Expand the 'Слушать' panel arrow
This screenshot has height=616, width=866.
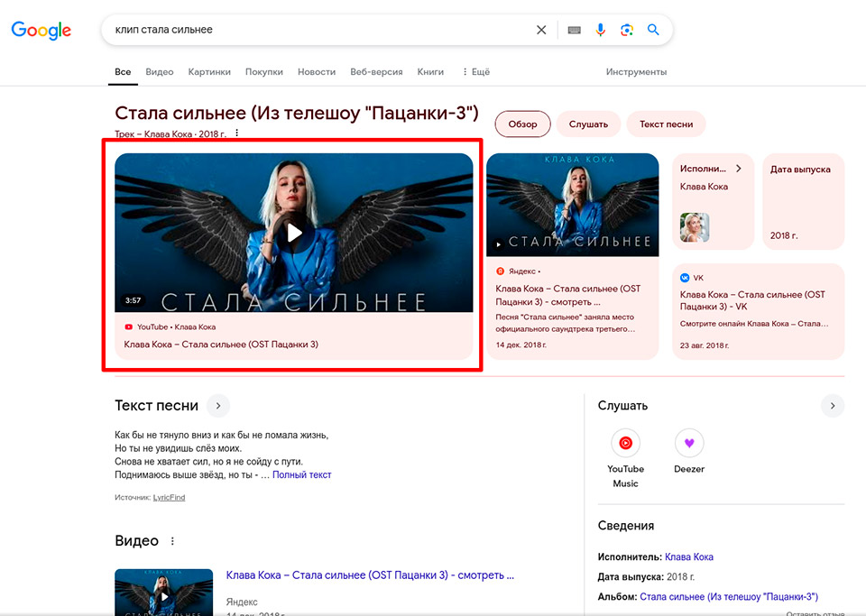[x=833, y=406]
